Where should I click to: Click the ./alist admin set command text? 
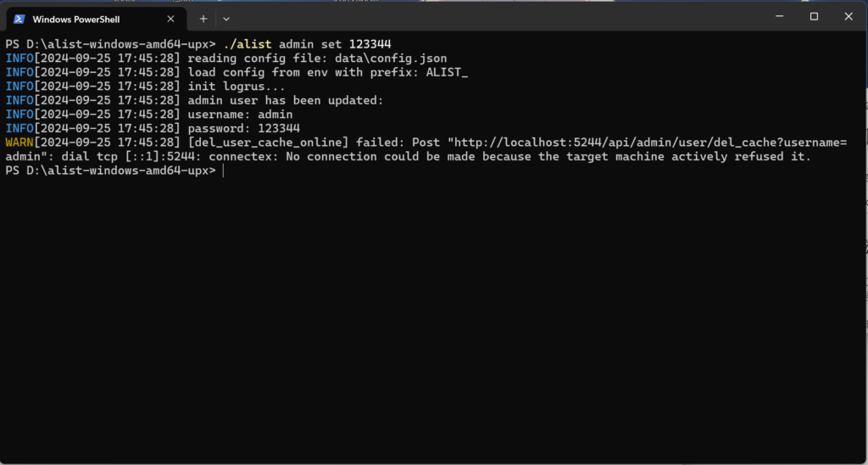(x=307, y=44)
